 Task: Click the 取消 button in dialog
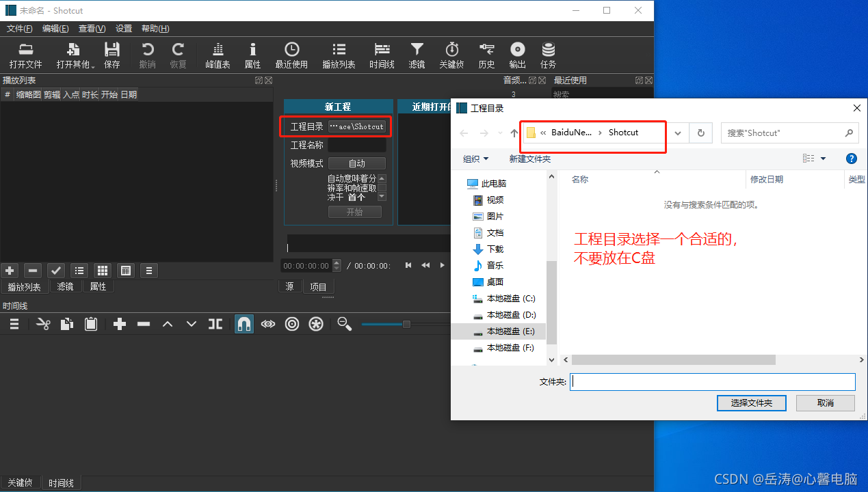pyautogui.click(x=826, y=403)
